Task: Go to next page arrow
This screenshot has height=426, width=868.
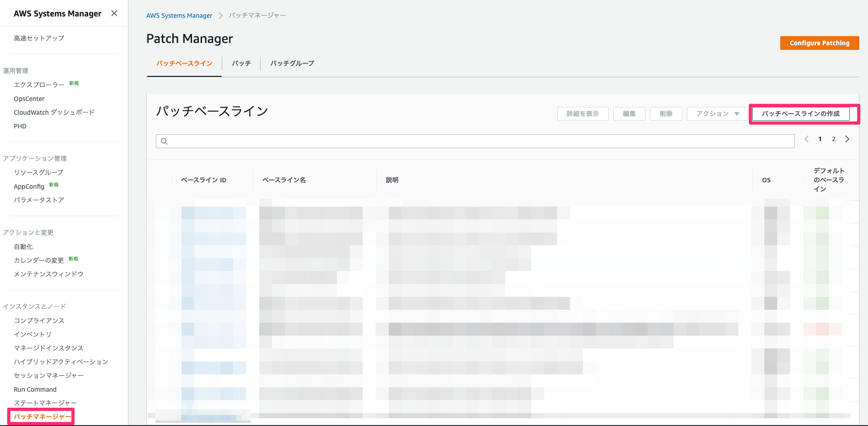Action: tap(847, 139)
